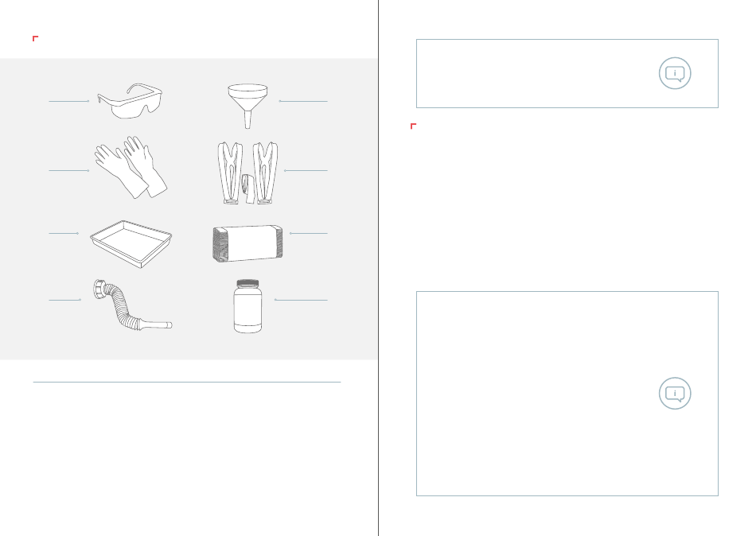Click the horizontal divider below the gray panel
The height and width of the screenshot is (536, 756).
pos(186,383)
